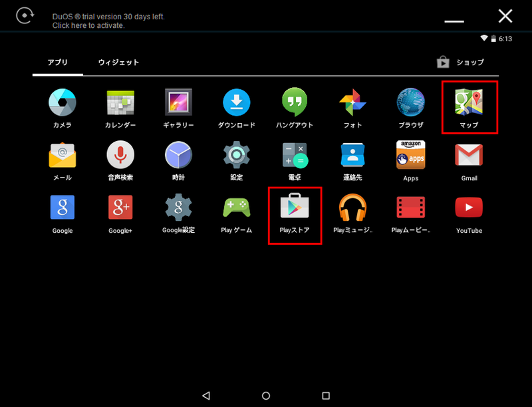Open the ダウンロード downloads app
Image resolution: width=532 pixels, height=407 pixels.
pos(237,108)
